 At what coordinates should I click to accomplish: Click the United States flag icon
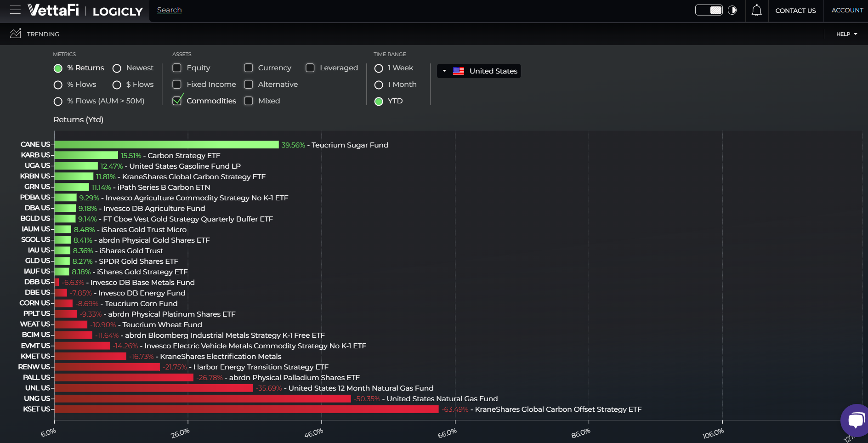click(x=459, y=71)
